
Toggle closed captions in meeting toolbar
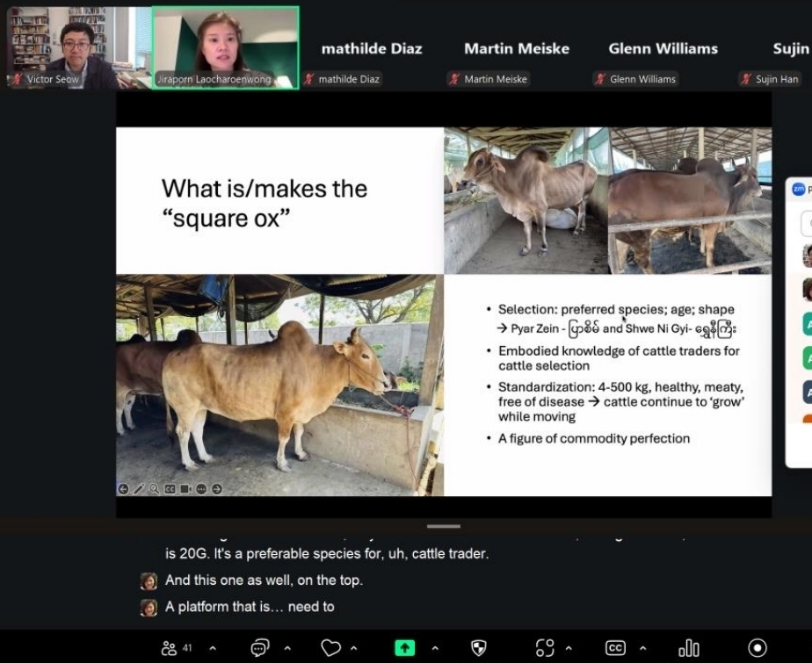tap(615, 648)
